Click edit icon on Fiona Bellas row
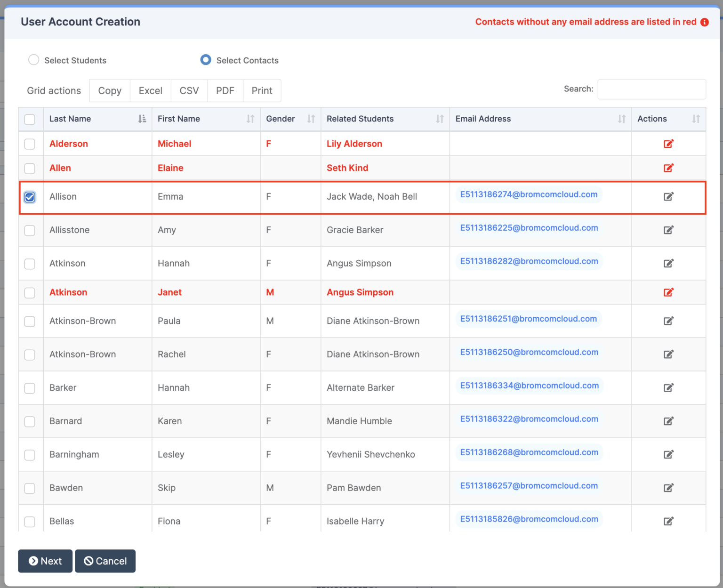Screen dimensions: 723x588 [668, 521]
